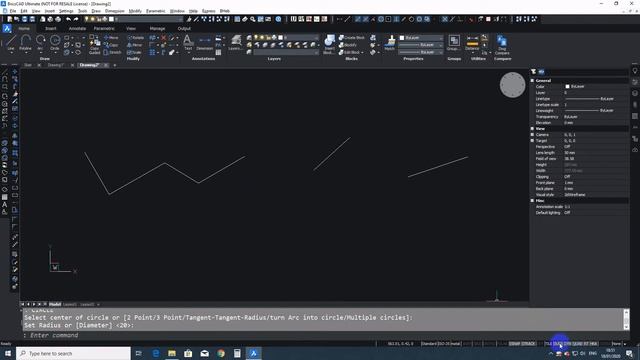640x360 pixels.
Task: Open the File menu
Action: coord(13,11)
